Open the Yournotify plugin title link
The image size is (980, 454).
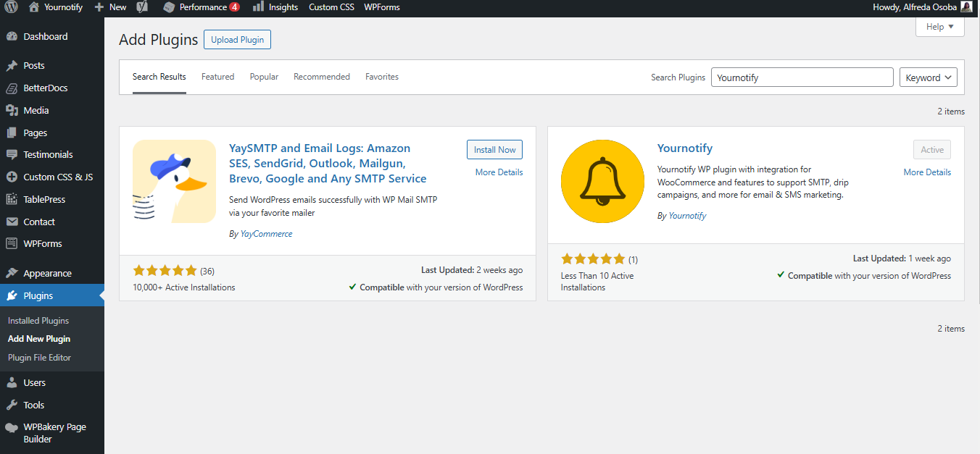click(685, 148)
